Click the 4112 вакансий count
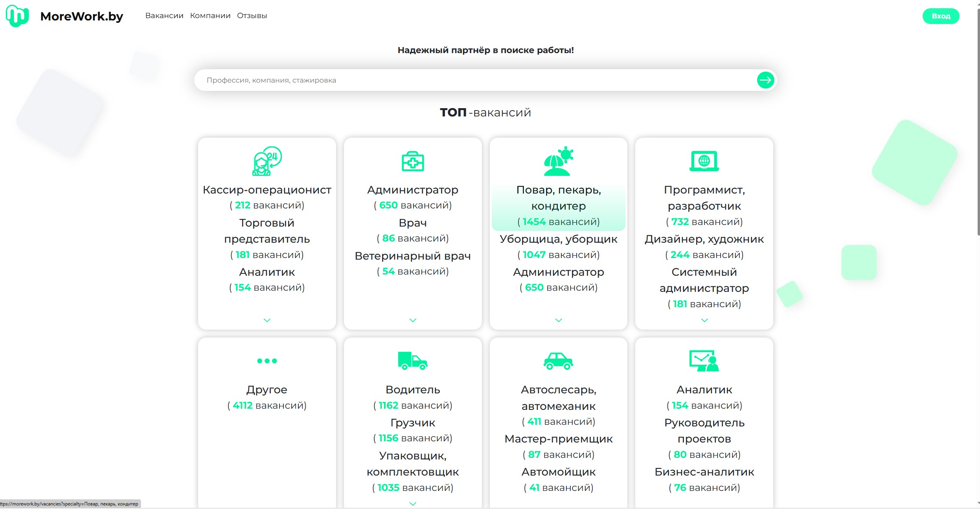This screenshot has width=980, height=509. pyautogui.click(x=267, y=406)
